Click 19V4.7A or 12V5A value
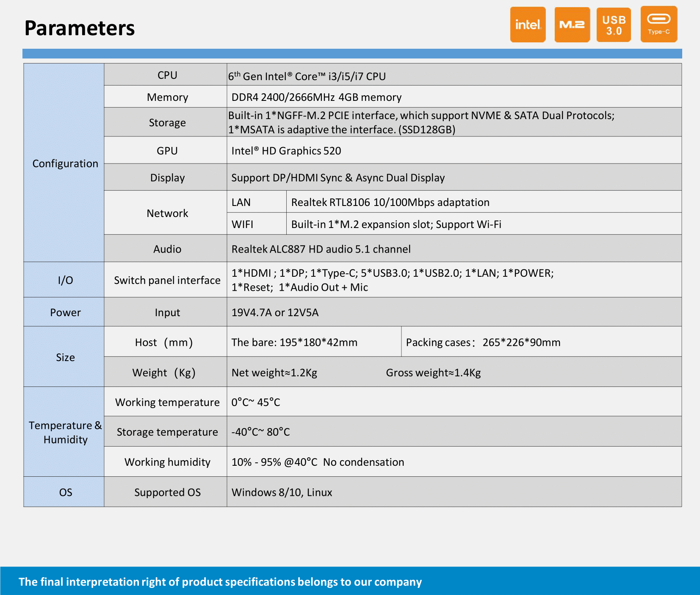 275,312
